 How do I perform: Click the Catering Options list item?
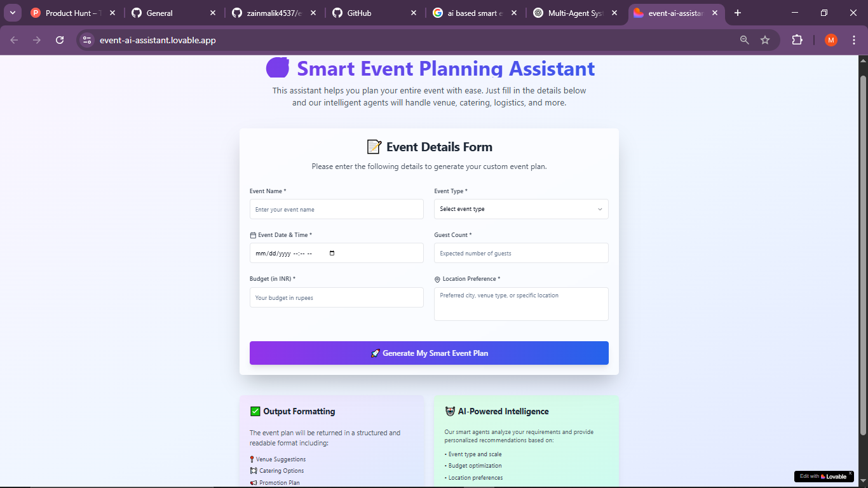277,471
